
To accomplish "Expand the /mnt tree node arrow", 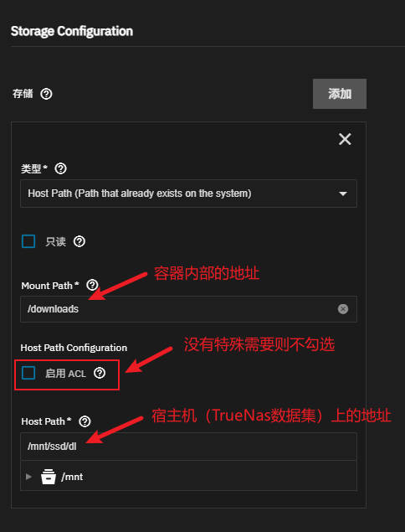I will [x=28, y=477].
